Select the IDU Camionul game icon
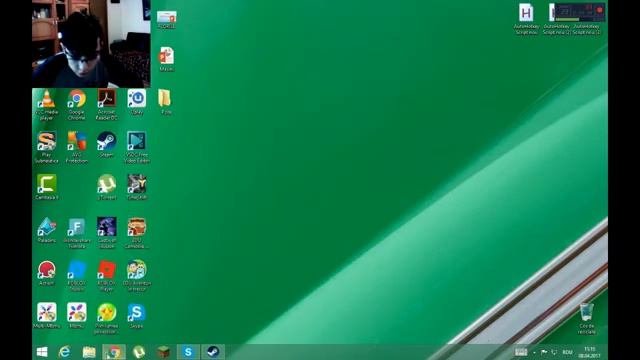The height and width of the screenshot is (360, 640). (137, 233)
